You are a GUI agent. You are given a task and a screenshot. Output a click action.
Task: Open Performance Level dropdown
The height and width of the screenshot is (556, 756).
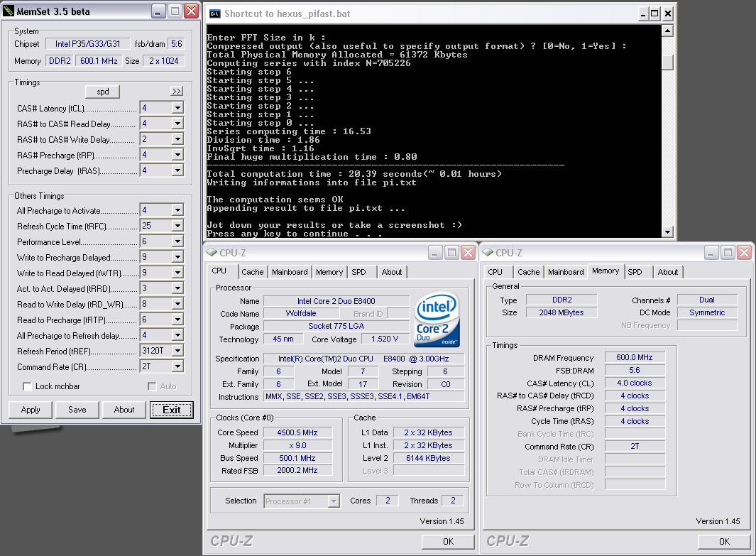pyautogui.click(x=177, y=241)
